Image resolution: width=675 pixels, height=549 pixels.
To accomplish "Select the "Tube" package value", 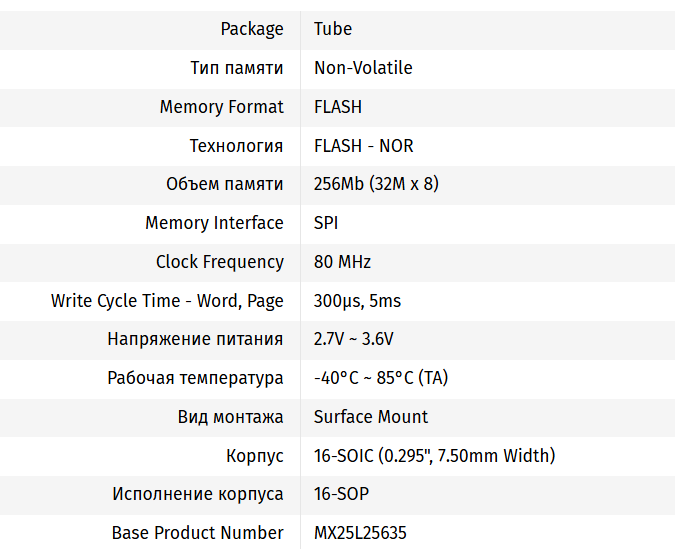I will point(333,29).
